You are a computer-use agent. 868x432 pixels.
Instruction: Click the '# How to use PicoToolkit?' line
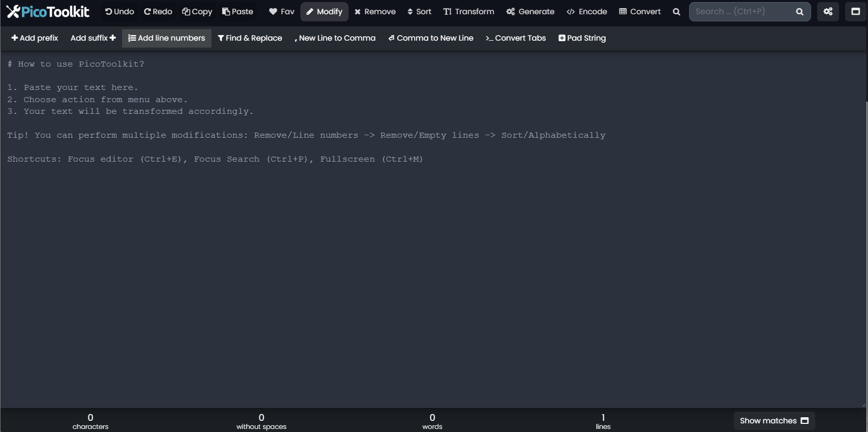(x=76, y=64)
